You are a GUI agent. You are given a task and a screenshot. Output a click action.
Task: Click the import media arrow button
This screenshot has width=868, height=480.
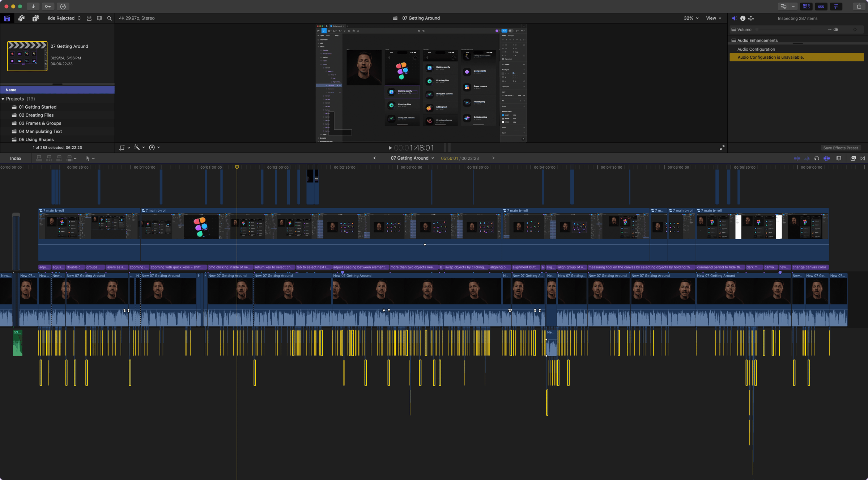pyautogui.click(x=33, y=6)
